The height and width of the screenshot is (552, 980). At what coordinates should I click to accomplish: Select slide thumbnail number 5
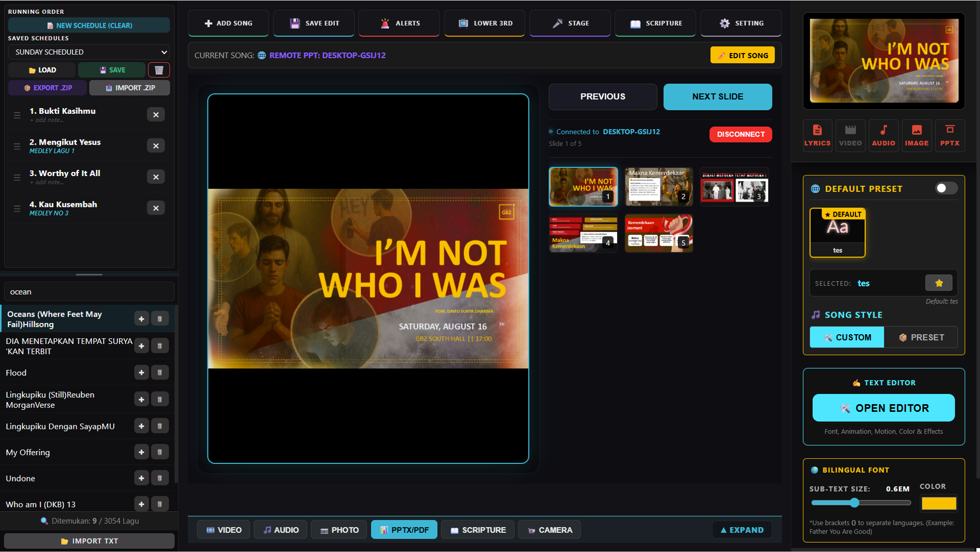pyautogui.click(x=659, y=233)
